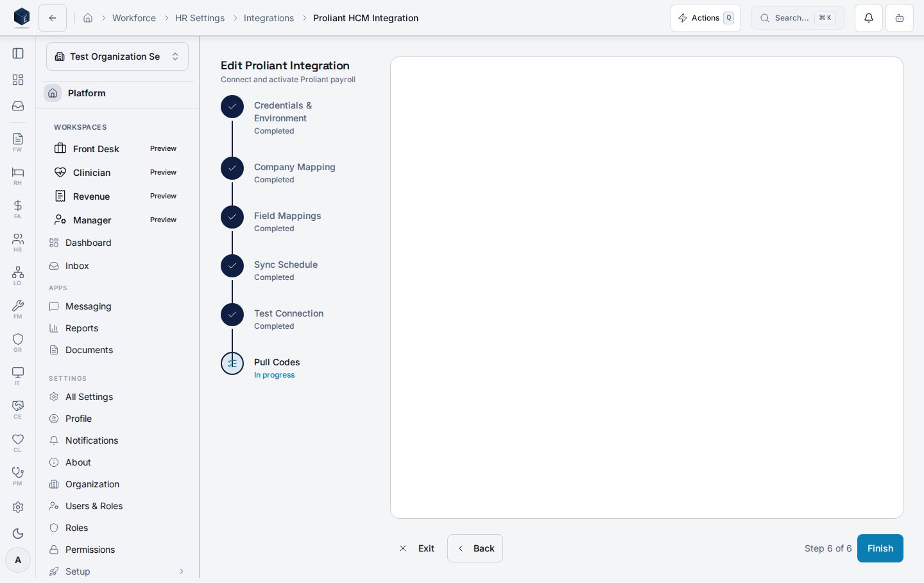
Task: Toggle the sidebar panel icon
Action: 18,53
